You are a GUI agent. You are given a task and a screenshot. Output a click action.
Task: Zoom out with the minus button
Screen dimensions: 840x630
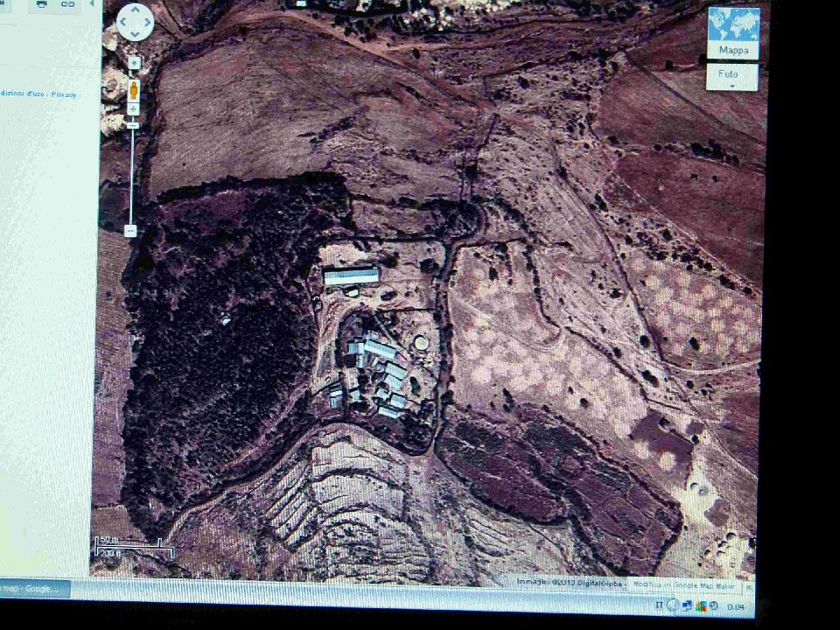click(x=130, y=231)
